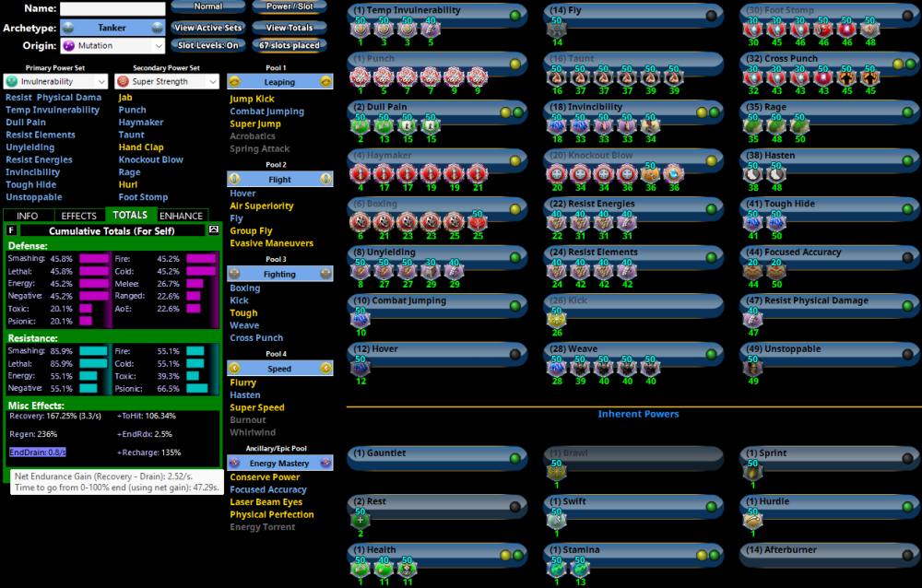Turn off the Rage power toggle
The image size is (922, 588).
click(905, 112)
